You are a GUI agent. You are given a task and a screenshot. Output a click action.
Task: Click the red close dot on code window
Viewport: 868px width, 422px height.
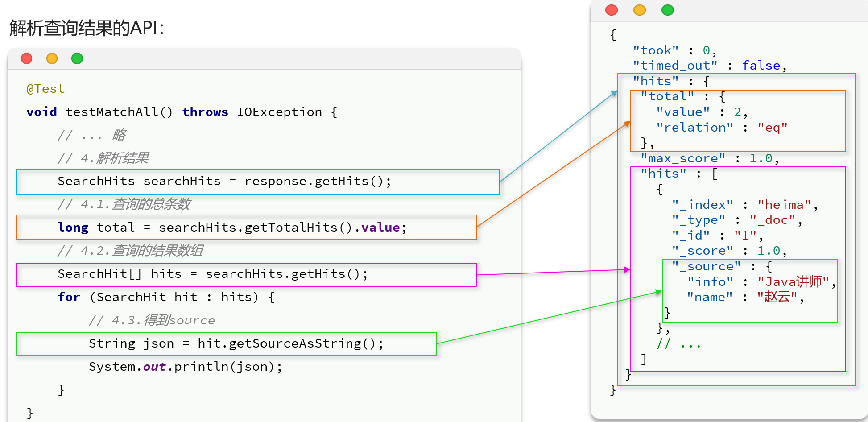27,58
